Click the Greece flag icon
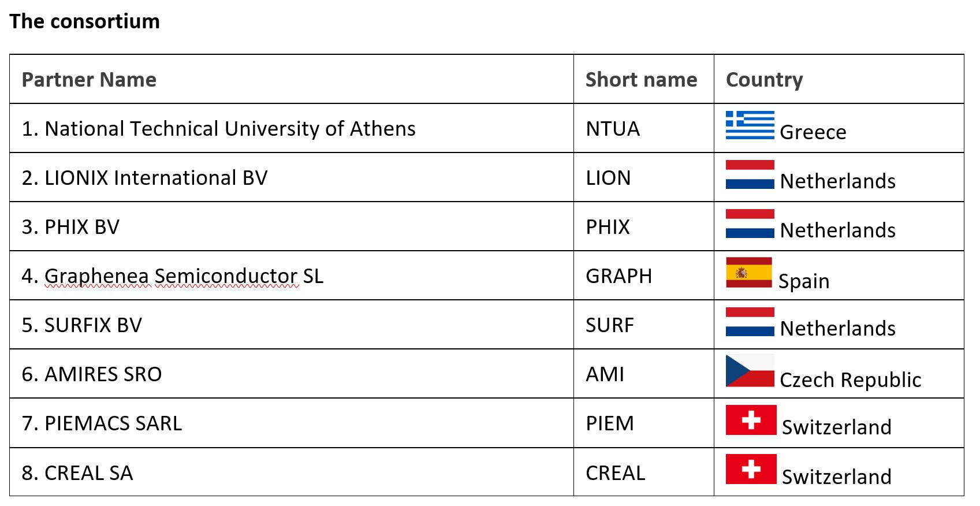Image resolution: width=980 pixels, height=506 pixels. pyautogui.click(x=750, y=125)
